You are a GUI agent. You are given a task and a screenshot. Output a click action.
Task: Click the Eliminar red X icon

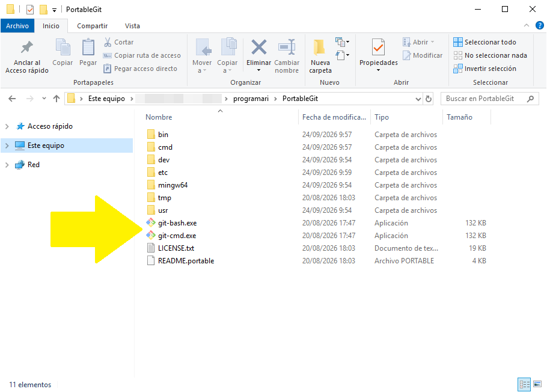[x=259, y=47]
